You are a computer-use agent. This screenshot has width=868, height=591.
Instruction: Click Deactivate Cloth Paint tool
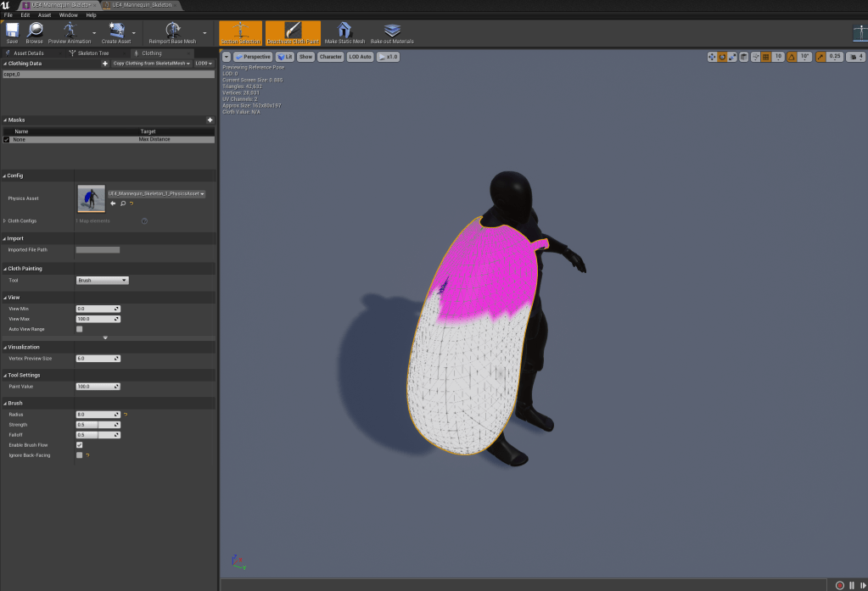click(x=293, y=32)
